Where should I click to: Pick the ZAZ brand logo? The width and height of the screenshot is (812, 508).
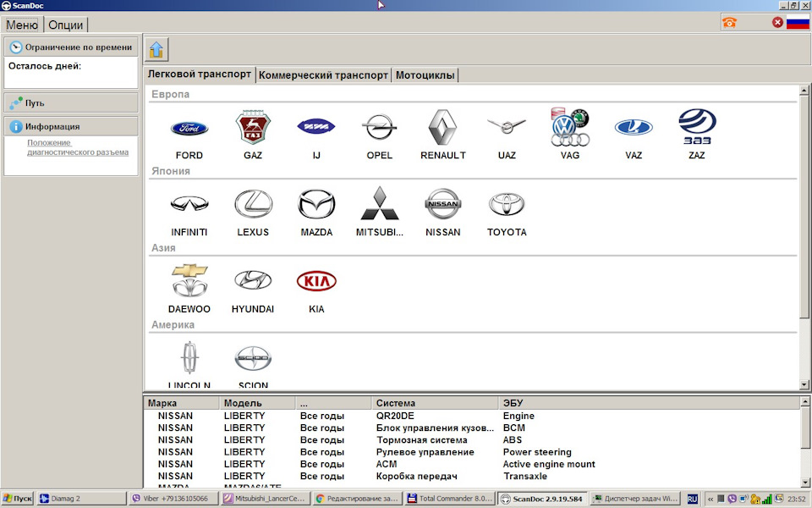tap(697, 126)
